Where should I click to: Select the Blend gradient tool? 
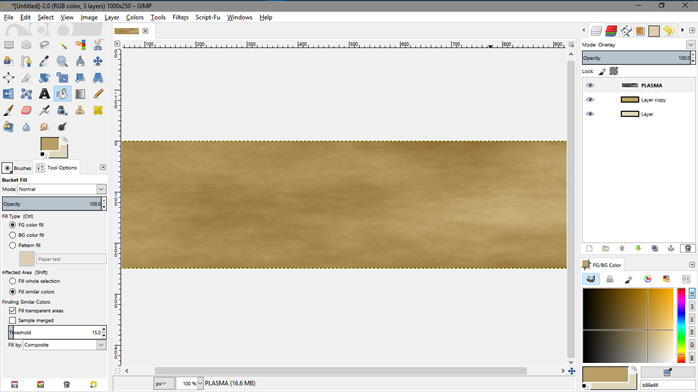point(80,93)
